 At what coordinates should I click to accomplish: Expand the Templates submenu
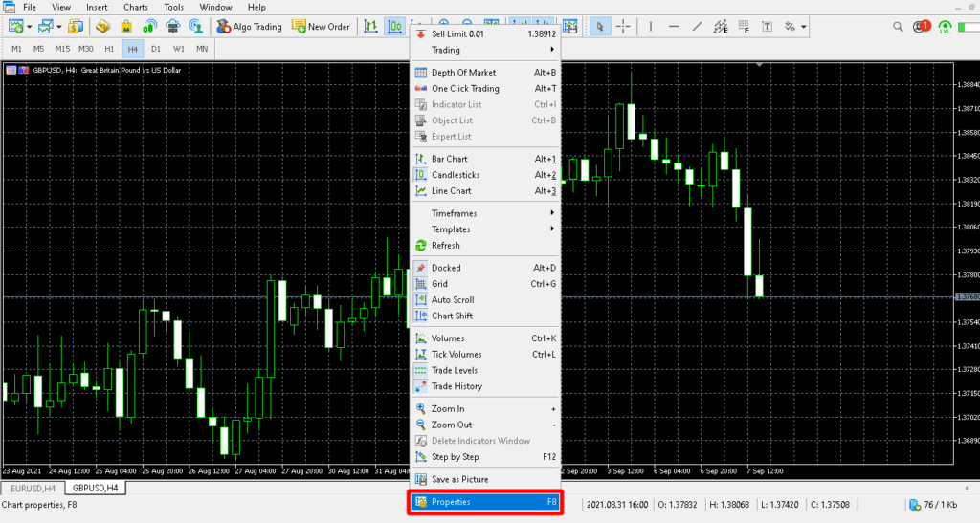485,229
